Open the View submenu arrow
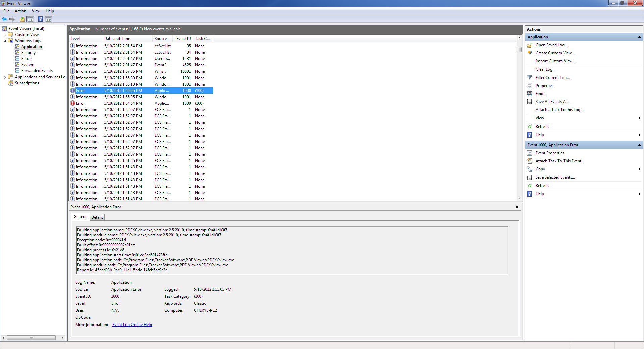The width and height of the screenshot is (644, 349). pyautogui.click(x=640, y=118)
